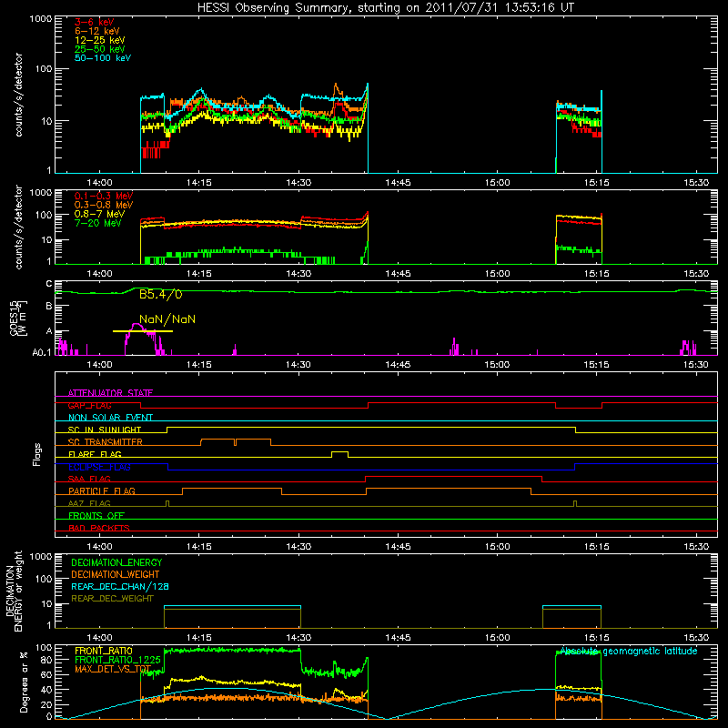Click the Flags axis label
Screen dimensions: 728x728
(x=36, y=454)
